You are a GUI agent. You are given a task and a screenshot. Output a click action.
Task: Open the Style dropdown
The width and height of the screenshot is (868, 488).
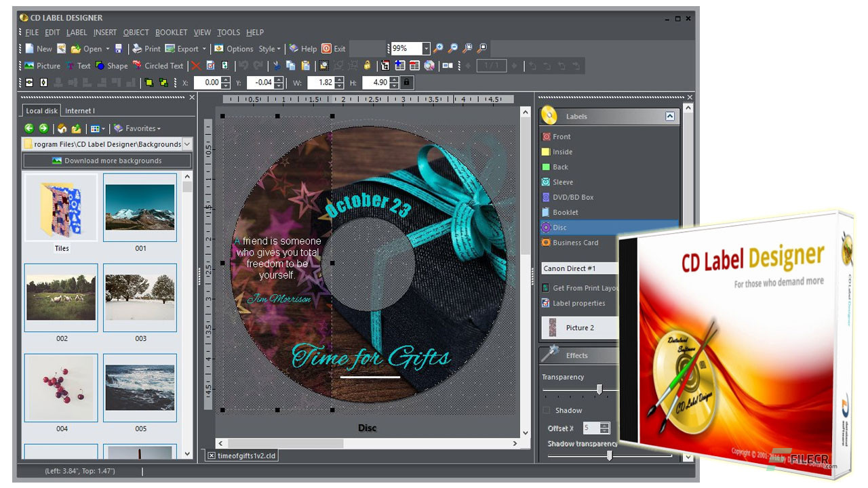(x=270, y=49)
